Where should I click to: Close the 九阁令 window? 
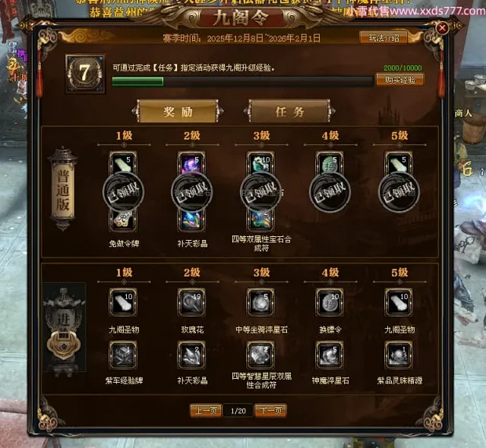coord(442,28)
